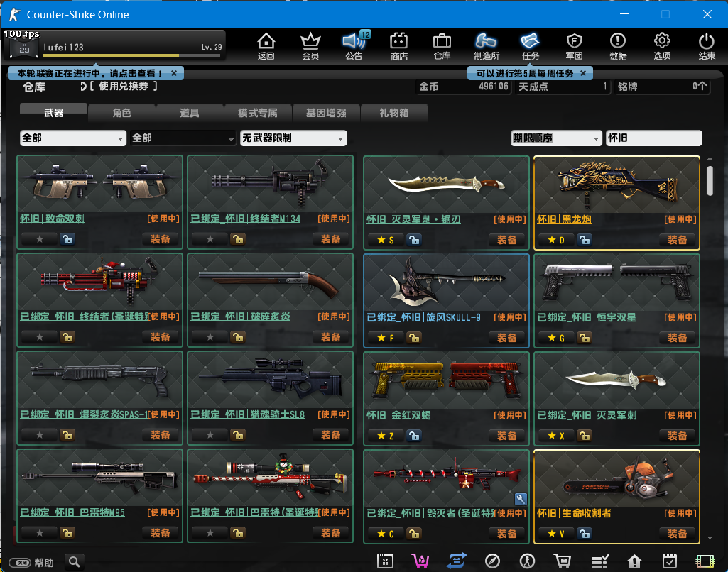
Task: Click 装备 on 恒宇双星
Action: click(678, 338)
